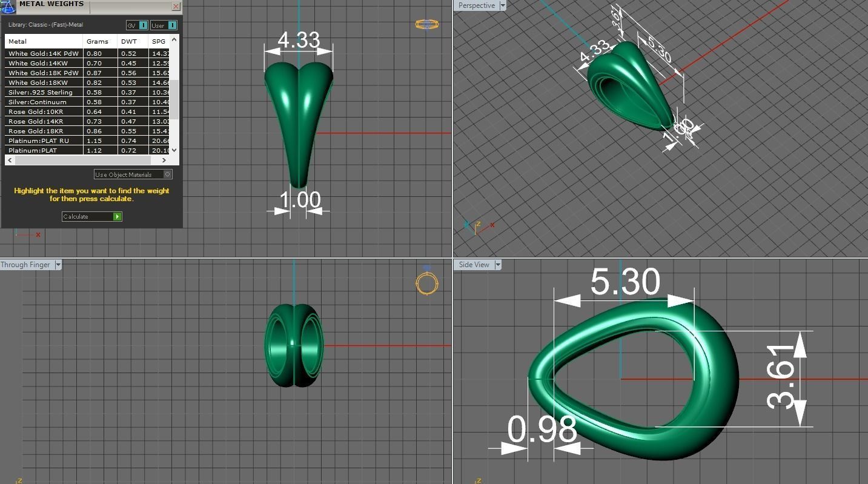
Task: Close the Metal Weights panel
Action: (x=176, y=6)
